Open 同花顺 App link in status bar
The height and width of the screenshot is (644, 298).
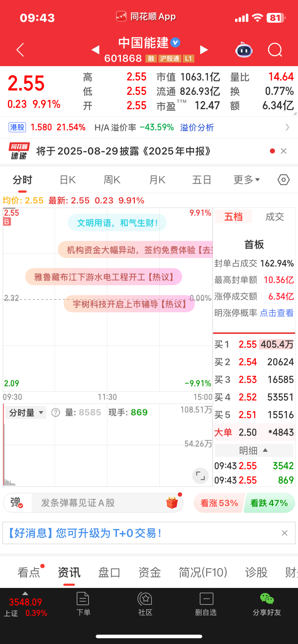[x=146, y=17]
